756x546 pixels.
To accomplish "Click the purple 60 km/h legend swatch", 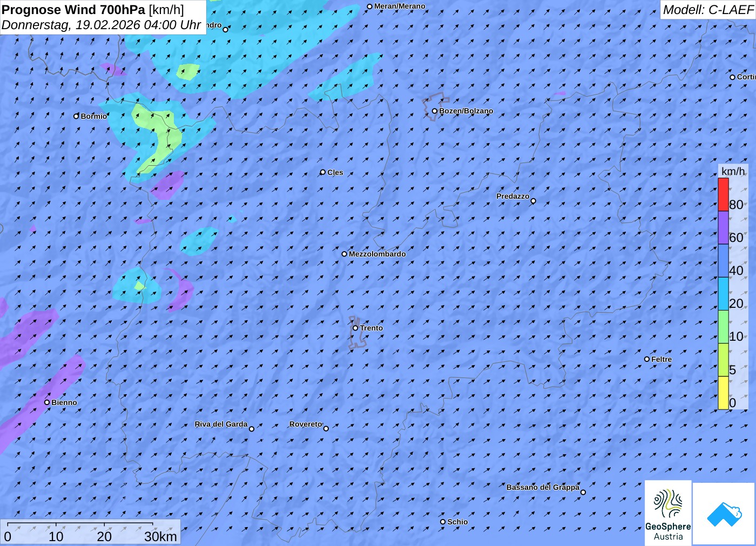I will 723,227.
